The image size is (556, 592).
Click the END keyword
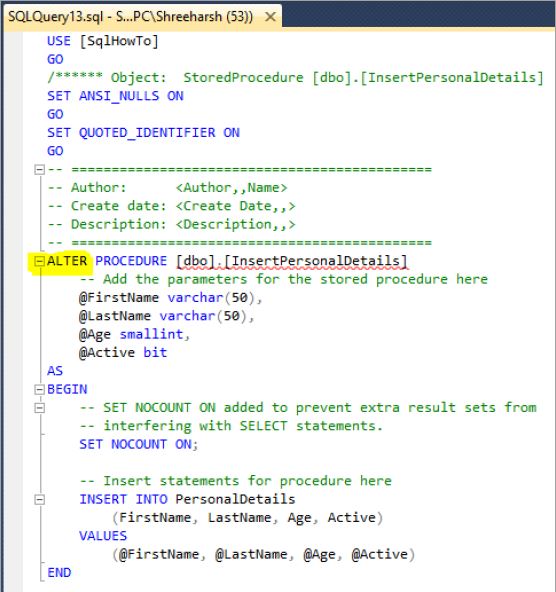coord(59,573)
